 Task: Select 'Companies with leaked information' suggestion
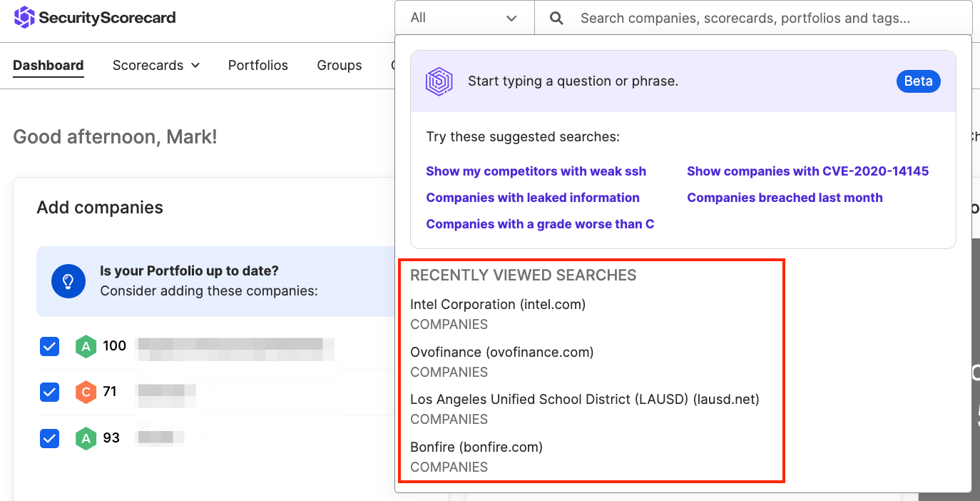(533, 198)
